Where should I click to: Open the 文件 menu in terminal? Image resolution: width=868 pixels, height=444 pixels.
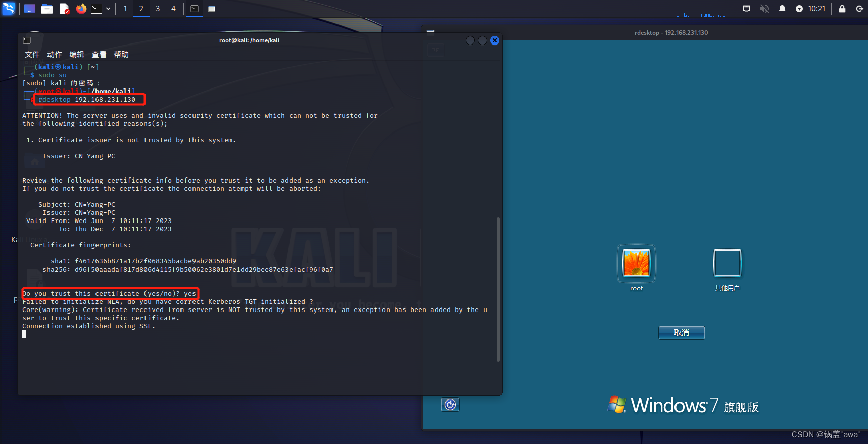pos(32,54)
